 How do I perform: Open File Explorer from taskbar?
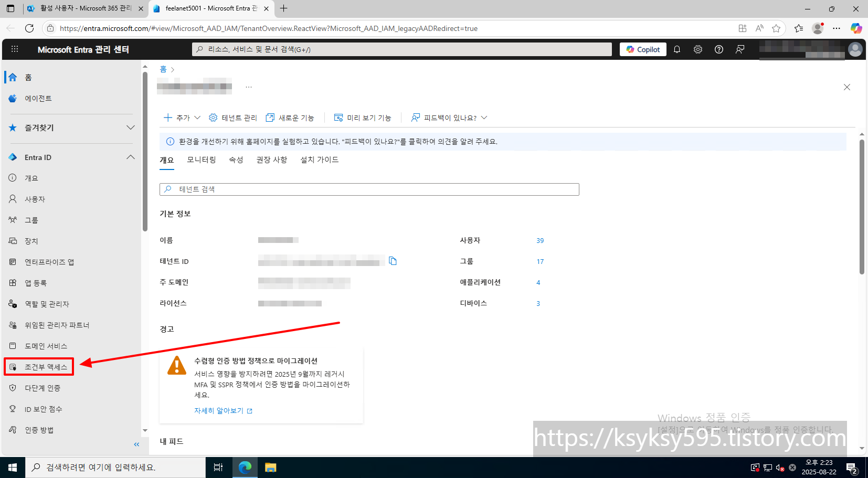click(x=270, y=468)
